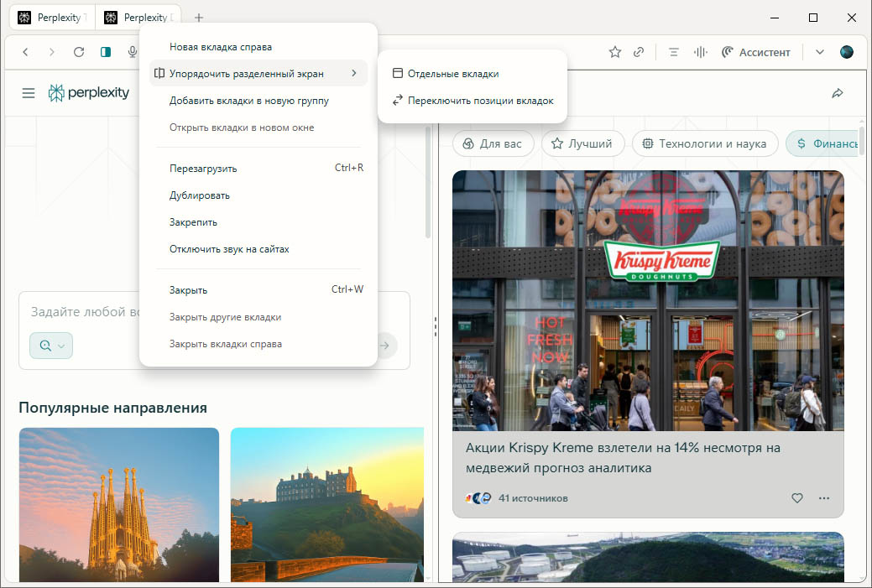Click the profile avatar icon

[x=846, y=52]
